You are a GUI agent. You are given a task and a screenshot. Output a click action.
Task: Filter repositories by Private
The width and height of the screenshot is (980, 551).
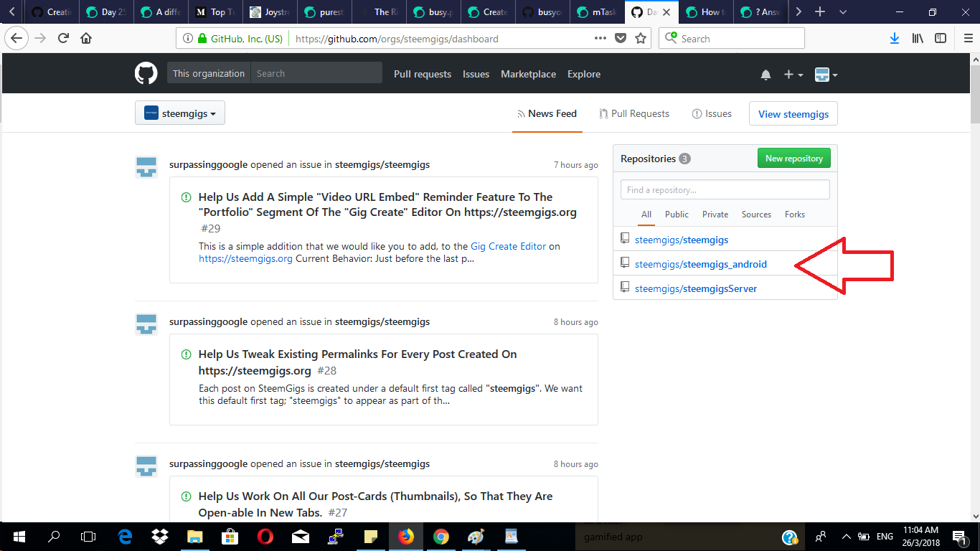715,215
